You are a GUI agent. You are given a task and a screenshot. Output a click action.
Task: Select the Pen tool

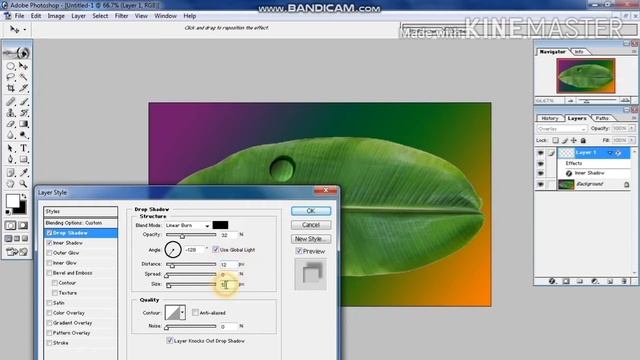tap(11, 159)
